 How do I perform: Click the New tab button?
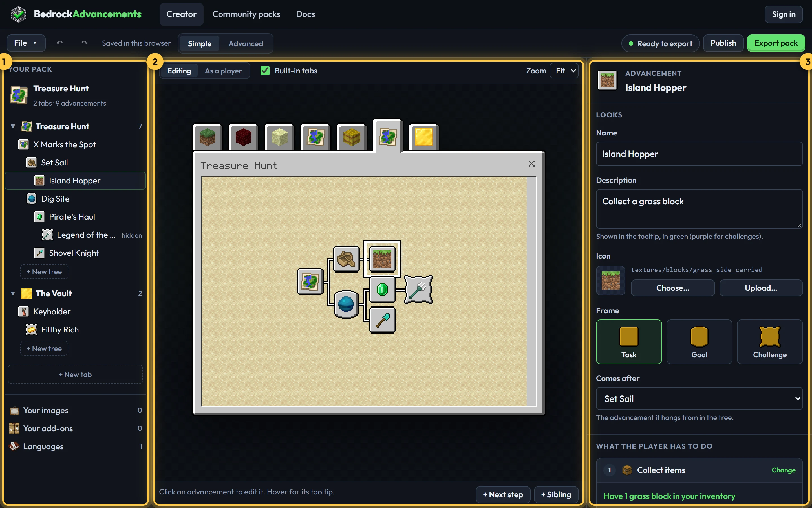pos(75,374)
